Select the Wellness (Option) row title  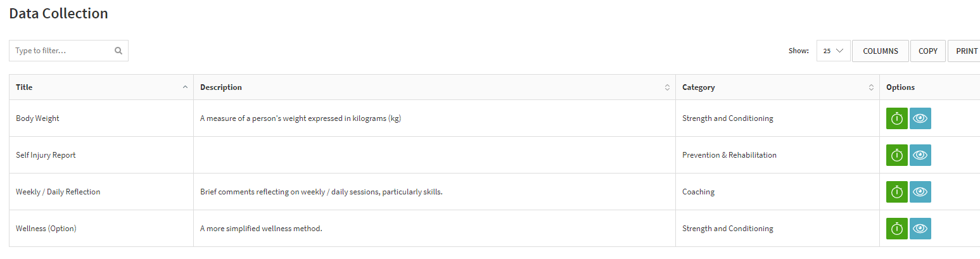[46, 229]
